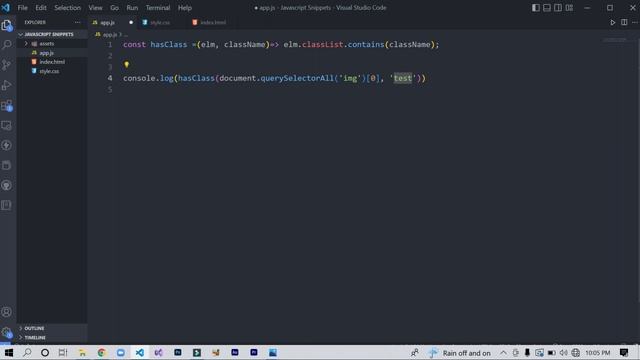The image size is (640, 360).
Task: Open Remote Explorer in activity bar
Action: pyautogui.click(x=7, y=126)
